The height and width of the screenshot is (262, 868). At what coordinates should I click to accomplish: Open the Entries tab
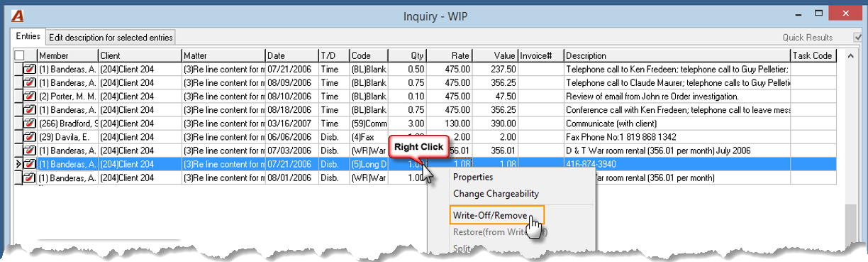tap(28, 36)
